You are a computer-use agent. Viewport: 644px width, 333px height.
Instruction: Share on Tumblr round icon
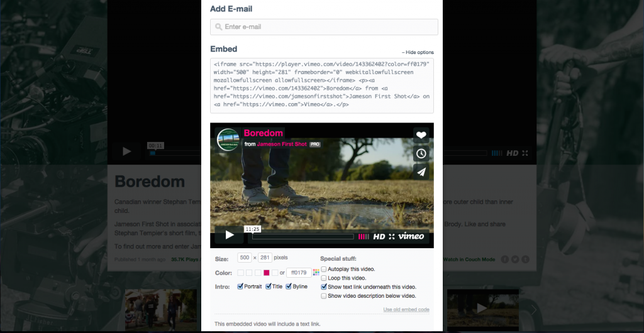coord(525,259)
